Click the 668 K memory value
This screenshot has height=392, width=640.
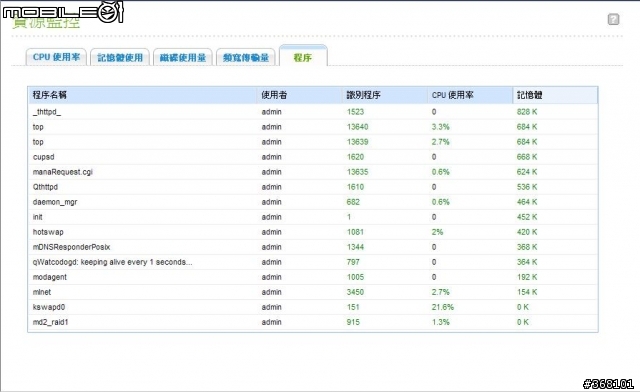[x=527, y=157]
